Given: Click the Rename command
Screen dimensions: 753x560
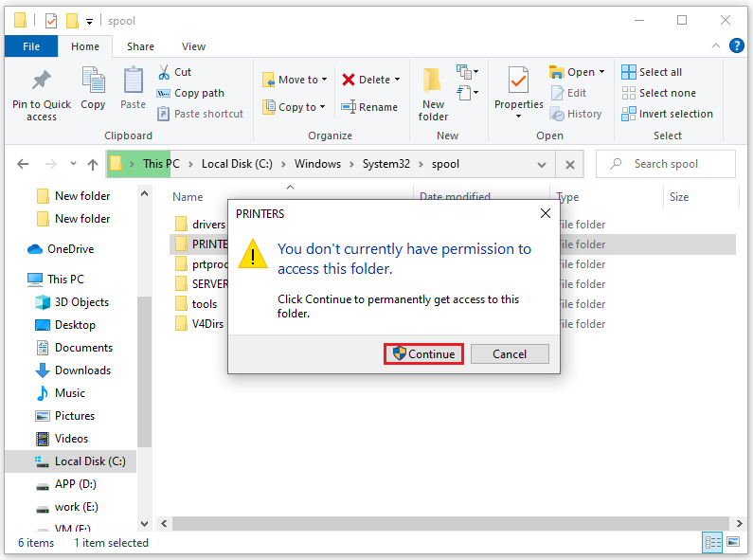Looking at the screenshot, I should pyautogui.click(x=369, y=107).
